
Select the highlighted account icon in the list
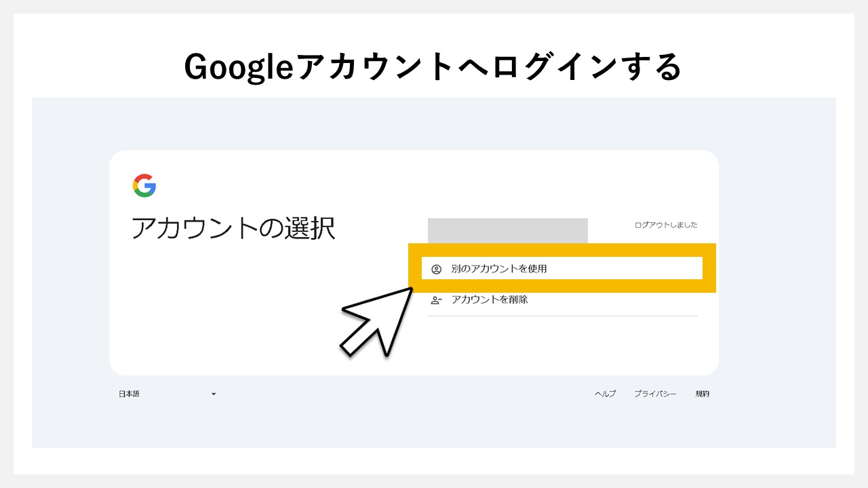click(x=436, y=268)
